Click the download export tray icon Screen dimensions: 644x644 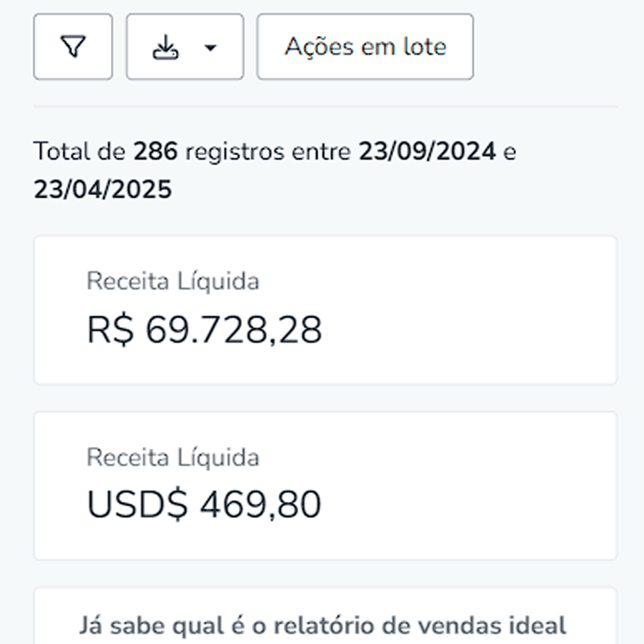pos(165,47)
